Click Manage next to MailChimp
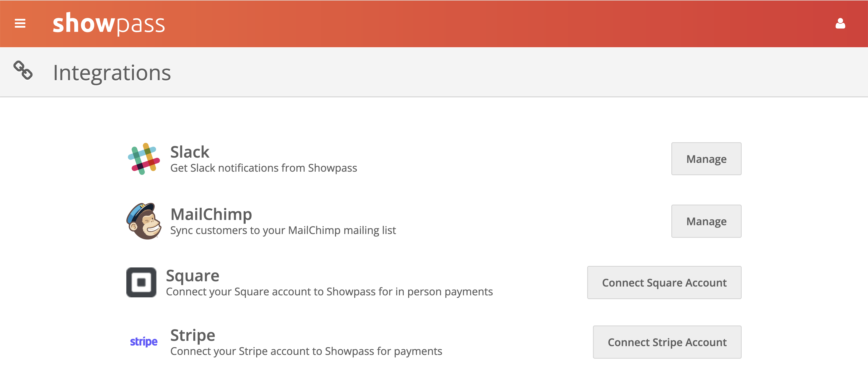 (x=706, y=221)
